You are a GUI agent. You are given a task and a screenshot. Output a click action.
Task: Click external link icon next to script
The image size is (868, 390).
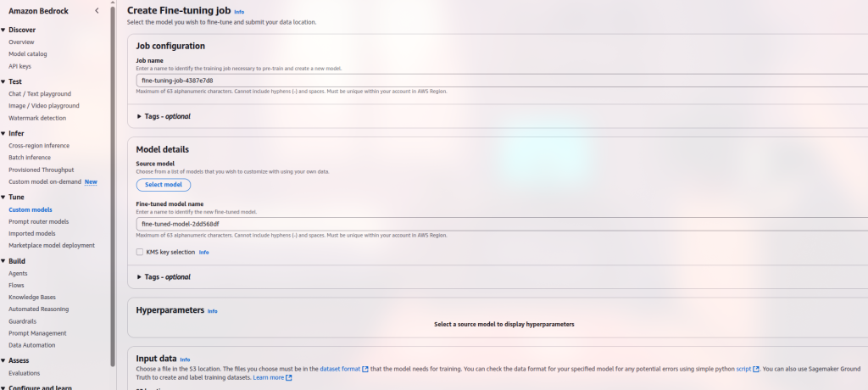[756, 369]
